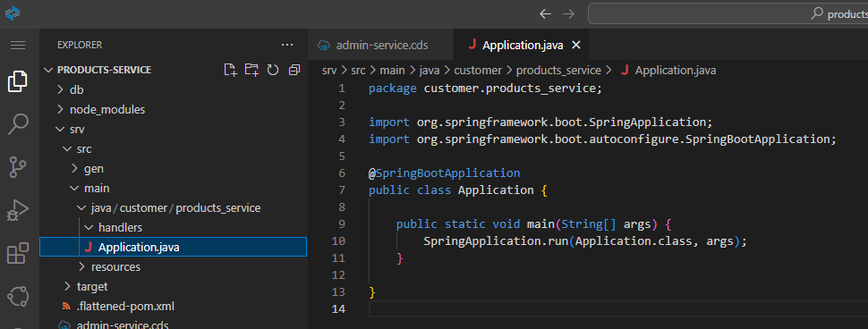The height and width of the screenshot is (329, 868).
Task: Open the Run and Debug view
Action: point(18,211)
